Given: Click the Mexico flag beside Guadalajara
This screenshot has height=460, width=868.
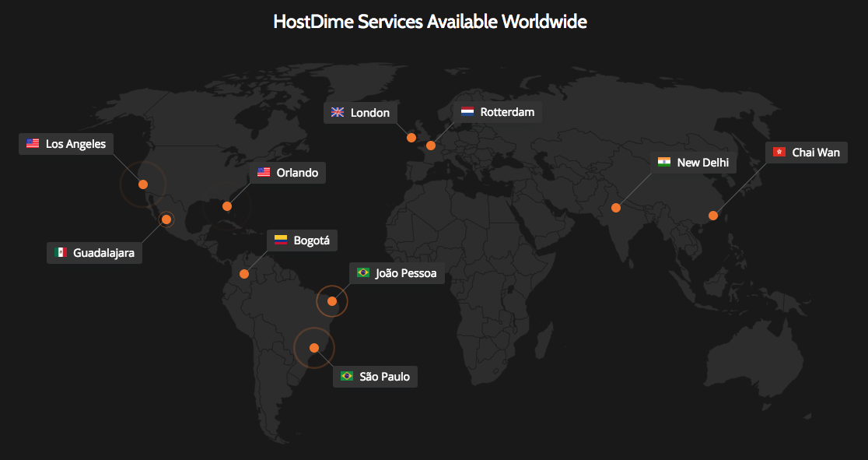Looking at the screenshot, I should pos(61,253).
